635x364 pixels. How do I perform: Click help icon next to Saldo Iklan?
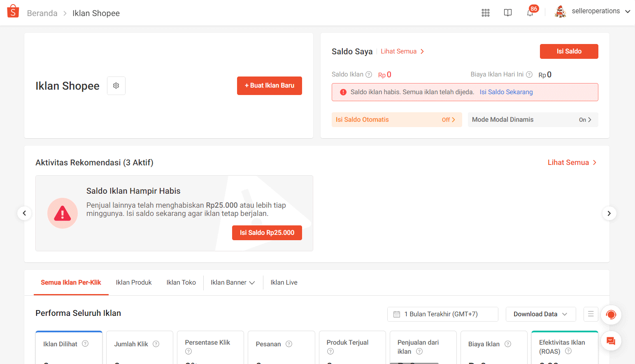[x=369, y=74]
